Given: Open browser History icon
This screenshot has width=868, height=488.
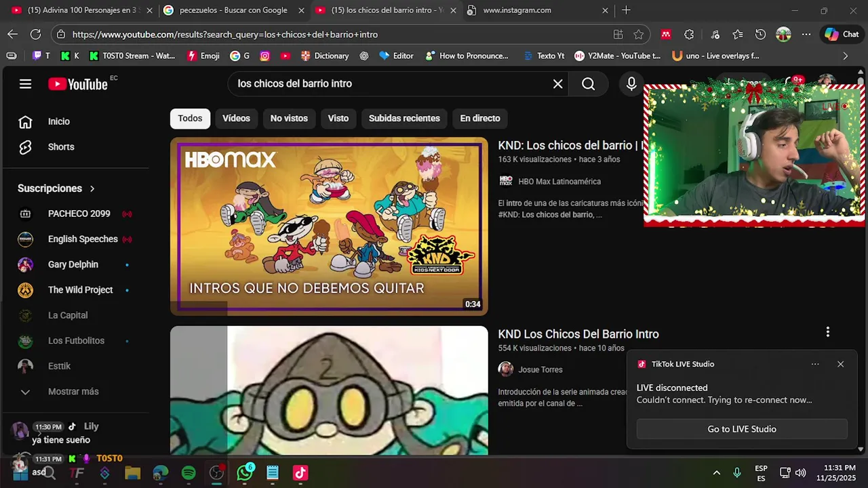Looking at the screenshot, I should click(x=760, y=35).
